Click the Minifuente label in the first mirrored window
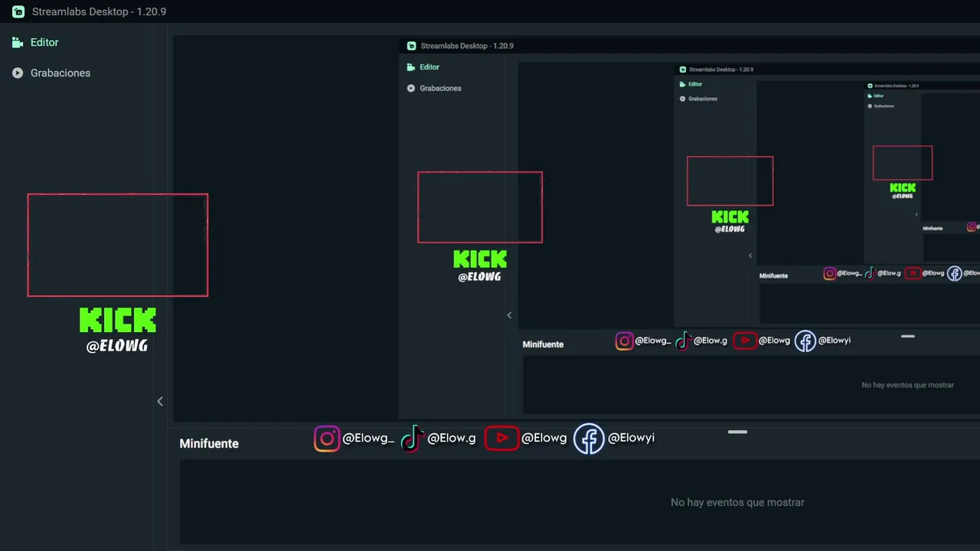This screenshot has height=551, width=980. click(543, 344)
